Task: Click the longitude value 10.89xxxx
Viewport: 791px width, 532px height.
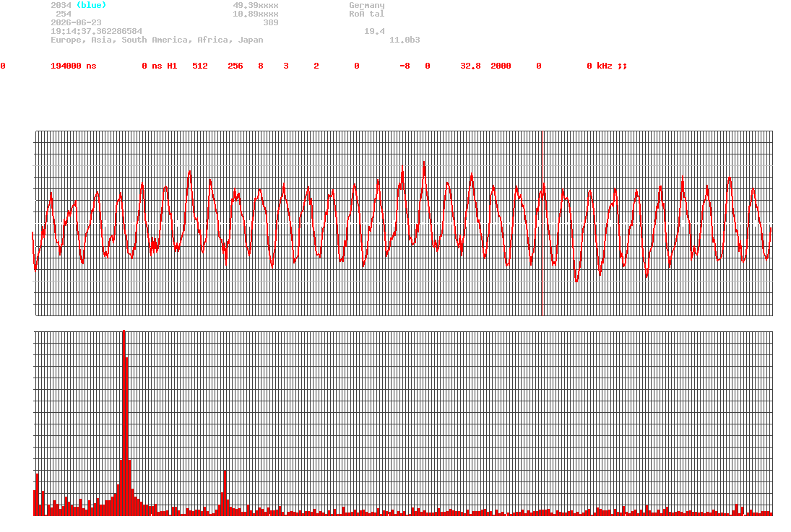Action: pyautogui.click(x=255, y=14)
